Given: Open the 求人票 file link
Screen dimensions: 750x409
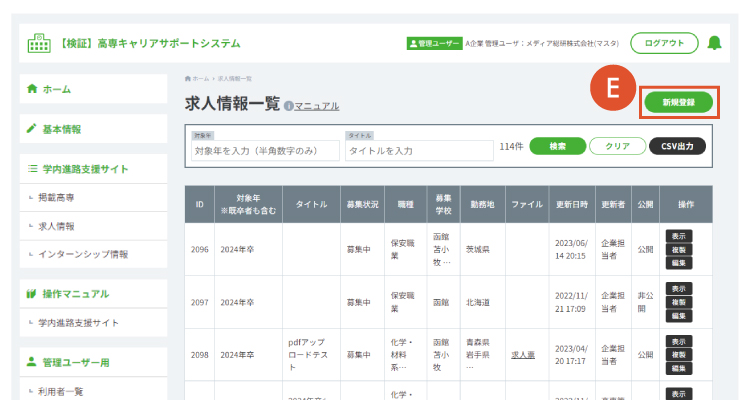Looking at the screenshot, I should pos(523,354).
